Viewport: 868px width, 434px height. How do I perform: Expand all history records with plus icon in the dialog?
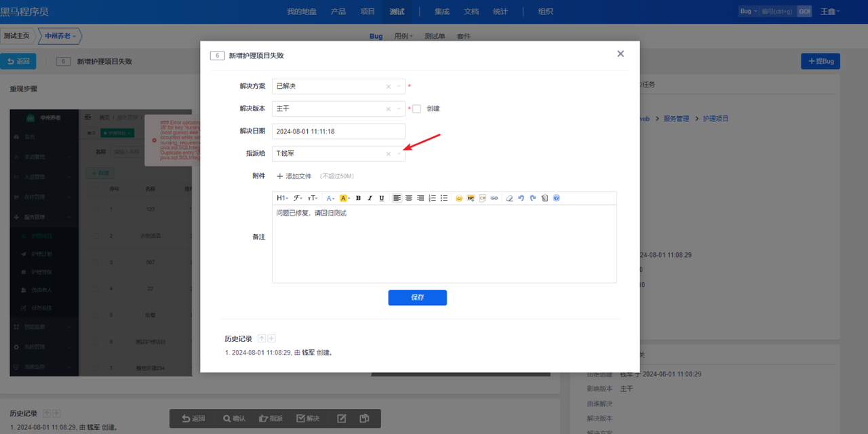(x=271, y=338)
